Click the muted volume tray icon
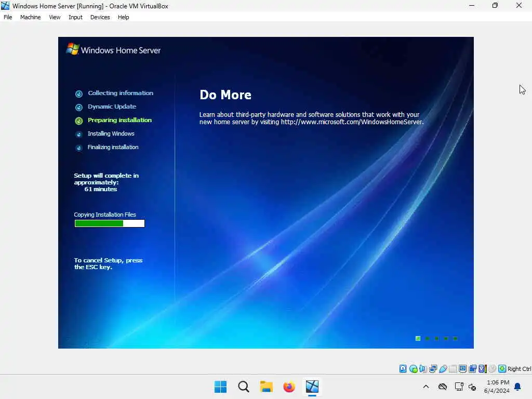The height and width of the screenshot is (399, 532). pos(472,387)
